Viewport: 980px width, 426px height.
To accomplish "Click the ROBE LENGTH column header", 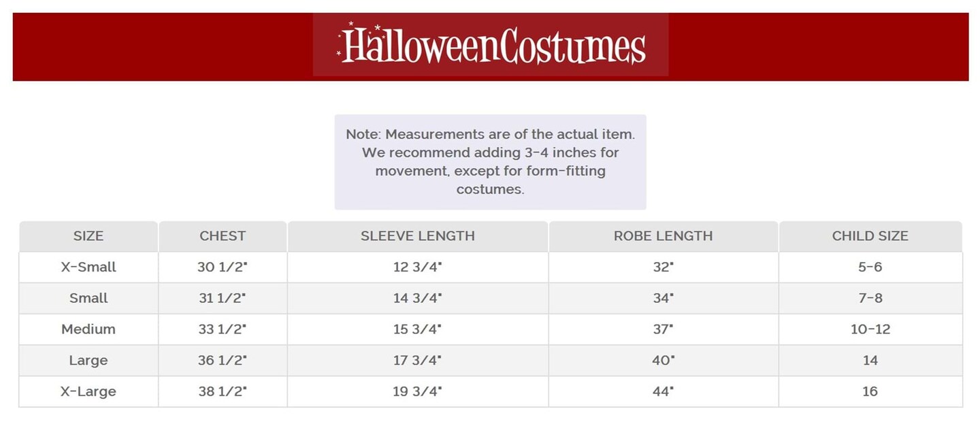I will pos(663,236).
